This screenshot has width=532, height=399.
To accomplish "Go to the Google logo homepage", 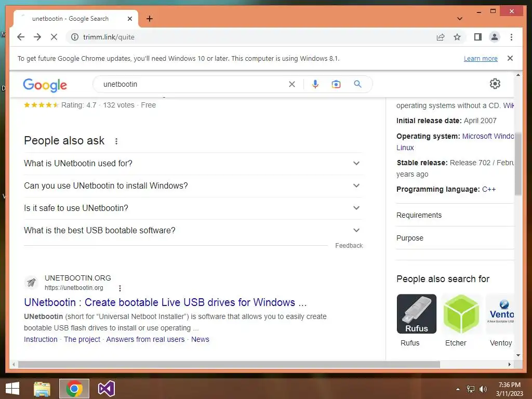I will coord(45,85).
